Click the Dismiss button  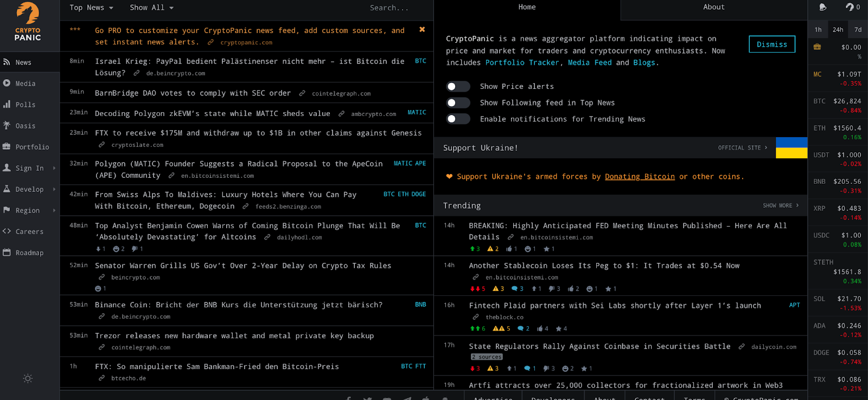pos(772,44)
